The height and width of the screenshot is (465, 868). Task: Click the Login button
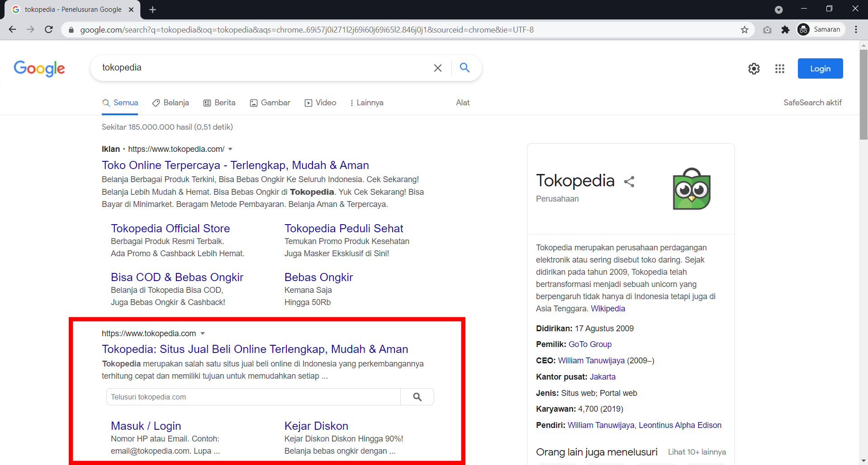pyautogui.click(x=820, y=68)
